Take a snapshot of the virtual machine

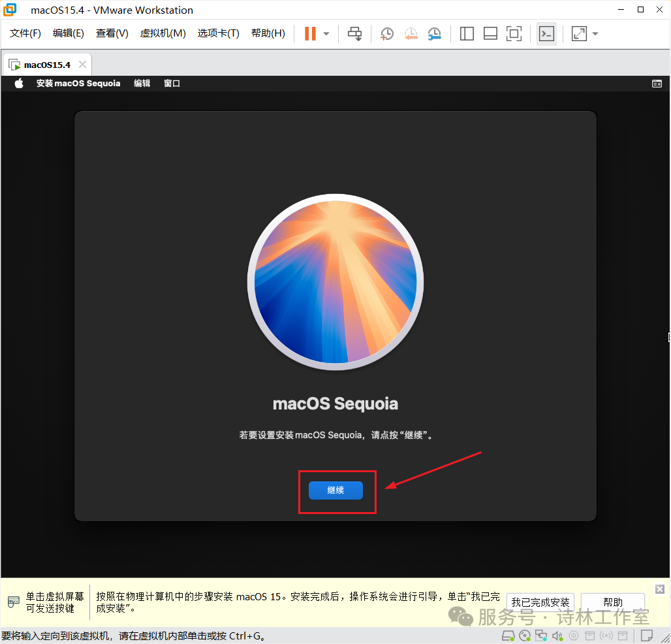(x=387, y=33)
